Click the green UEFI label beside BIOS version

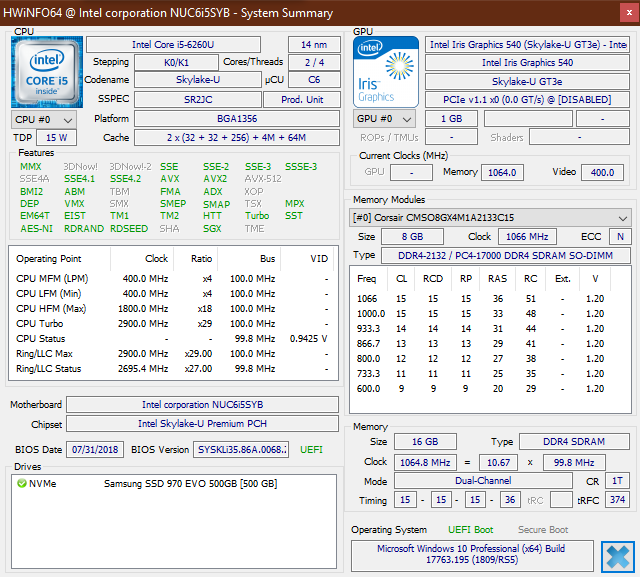click(311, 450)
